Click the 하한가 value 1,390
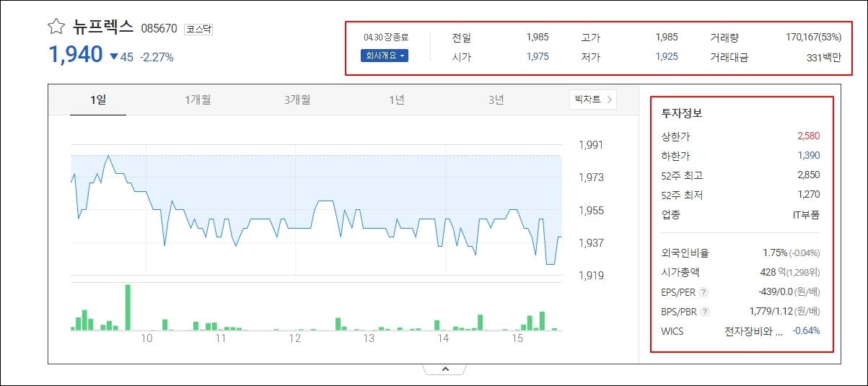 (809, 155)
